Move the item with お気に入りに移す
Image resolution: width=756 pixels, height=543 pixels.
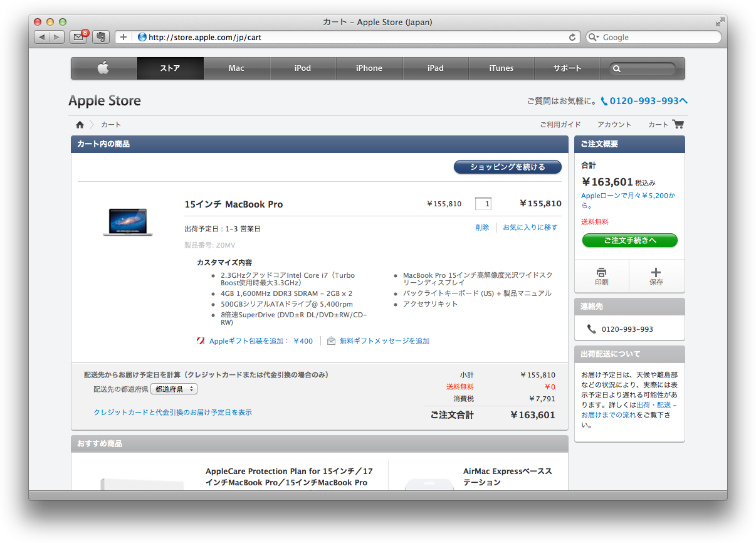[530, 228]
